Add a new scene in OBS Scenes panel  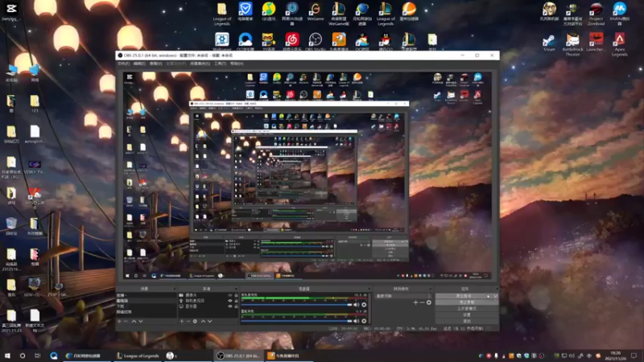pos(119,321)
